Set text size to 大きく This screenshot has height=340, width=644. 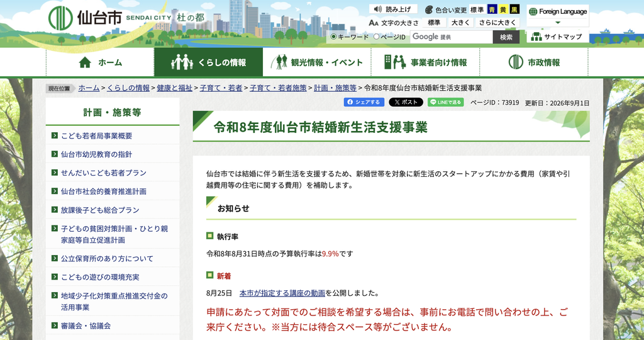460,23
